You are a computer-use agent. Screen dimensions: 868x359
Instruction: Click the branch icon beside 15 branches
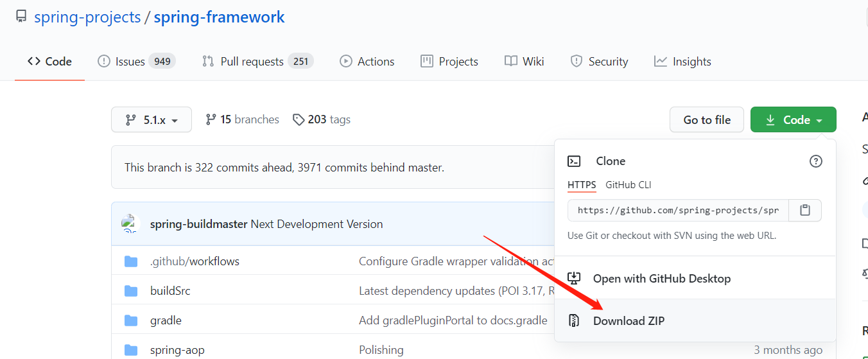211,119
